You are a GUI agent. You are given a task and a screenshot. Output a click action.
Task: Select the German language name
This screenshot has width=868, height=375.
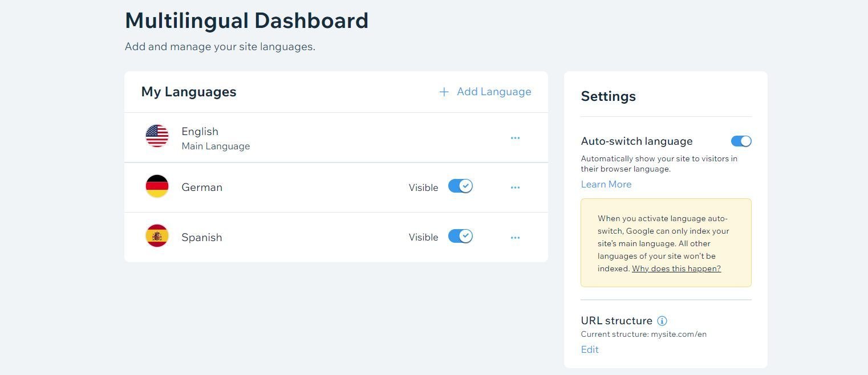[x=202, y=187]
